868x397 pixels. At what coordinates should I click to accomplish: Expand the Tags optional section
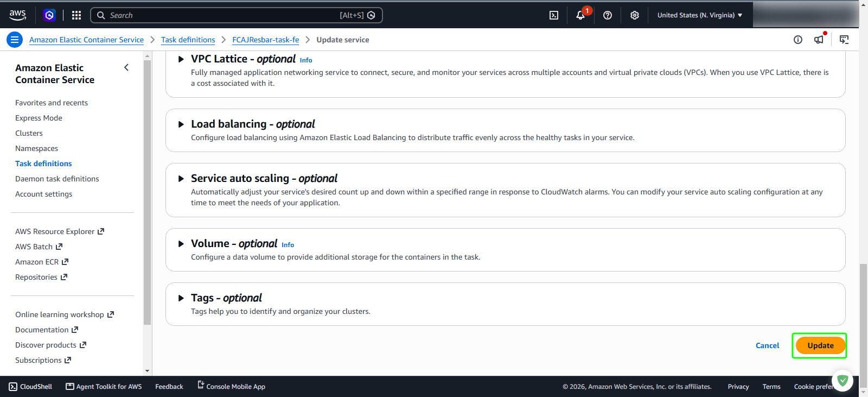tap(181, 298)
